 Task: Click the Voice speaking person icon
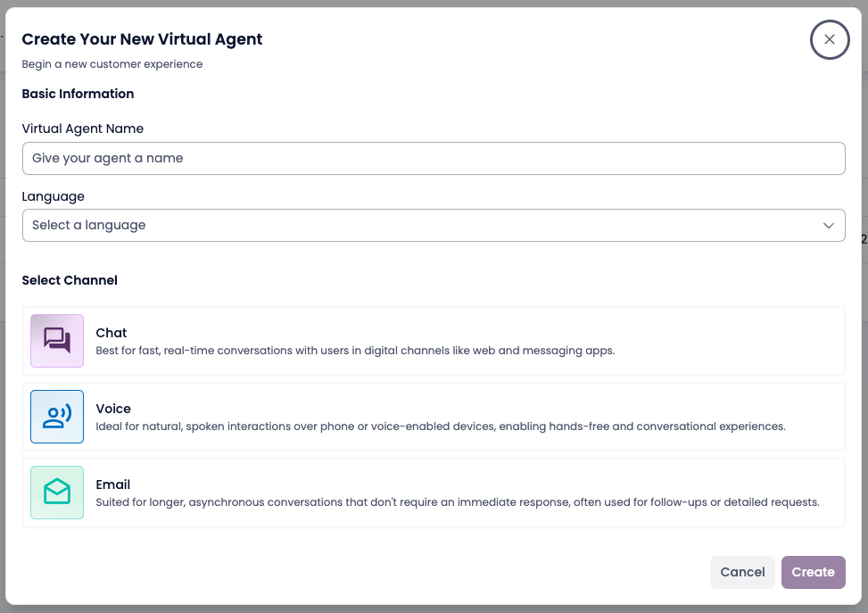click(x=57, y=417)
